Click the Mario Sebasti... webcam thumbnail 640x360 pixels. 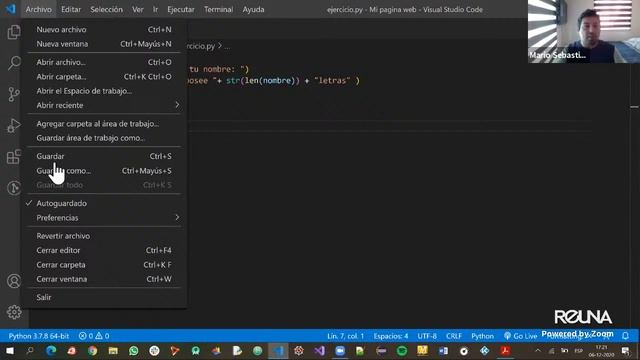click(x=584, y=31)
